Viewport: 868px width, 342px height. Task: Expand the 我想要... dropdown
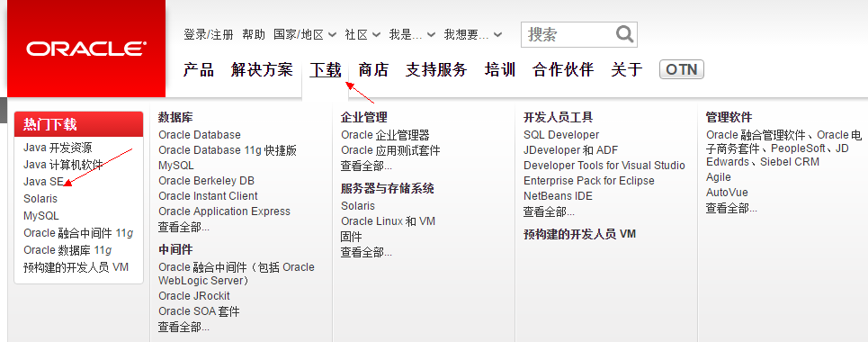click(473, 34)
